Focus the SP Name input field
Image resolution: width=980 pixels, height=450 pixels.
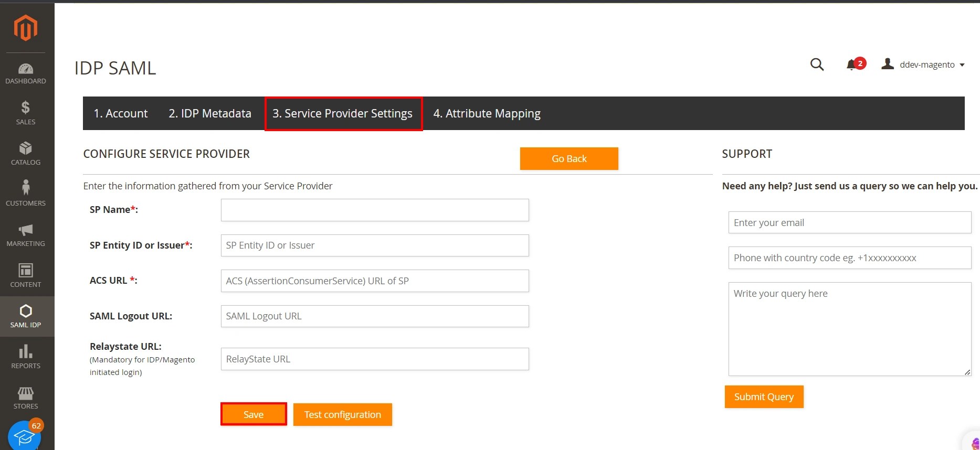pos(375,210)
